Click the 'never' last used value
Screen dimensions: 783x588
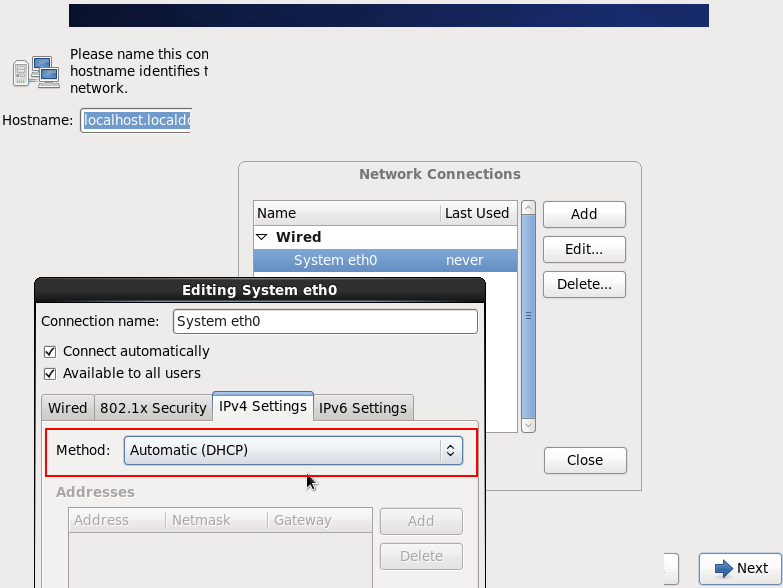464,261
